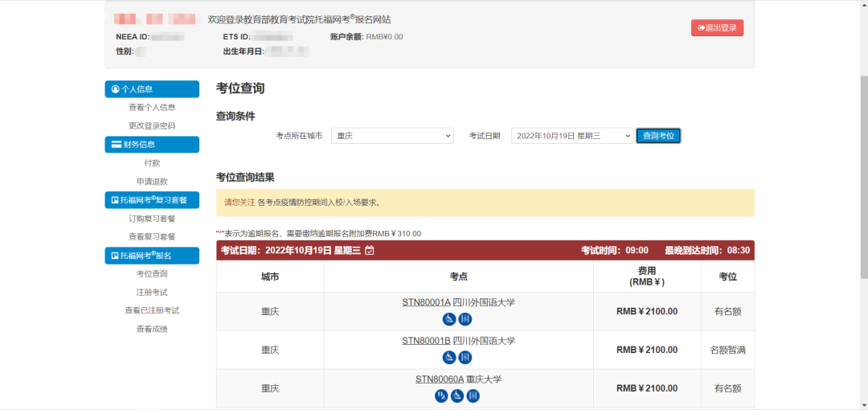Expand the 考试日期 date dropdown
The height and width of the screenshot is (410, 868).
coord(572,136)
